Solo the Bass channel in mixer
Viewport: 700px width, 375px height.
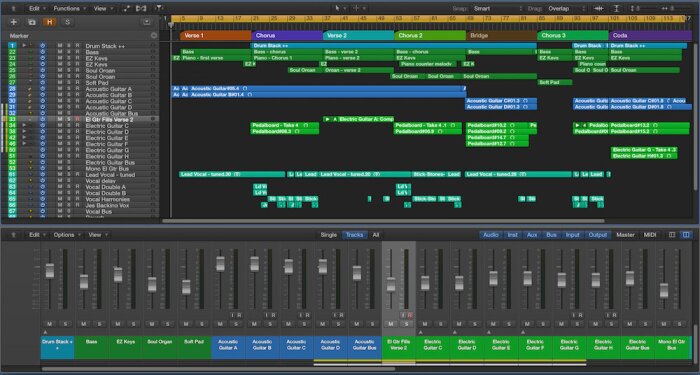99,324
